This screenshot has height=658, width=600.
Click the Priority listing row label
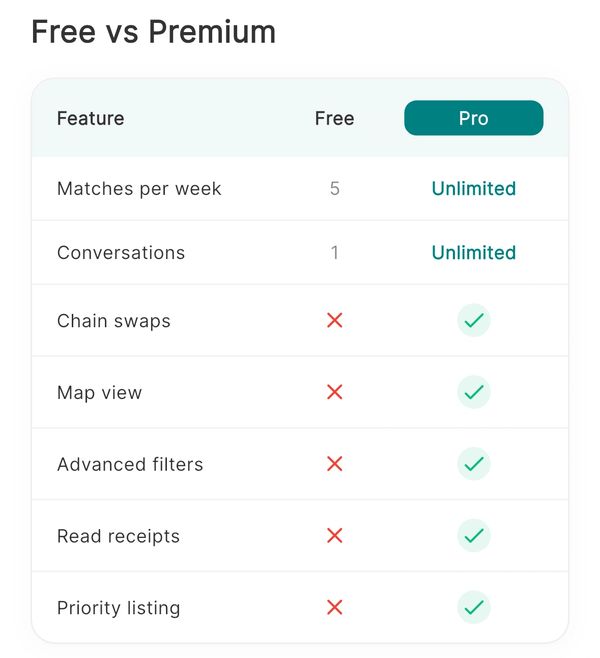pyautogui.click(x=119, y=607)
